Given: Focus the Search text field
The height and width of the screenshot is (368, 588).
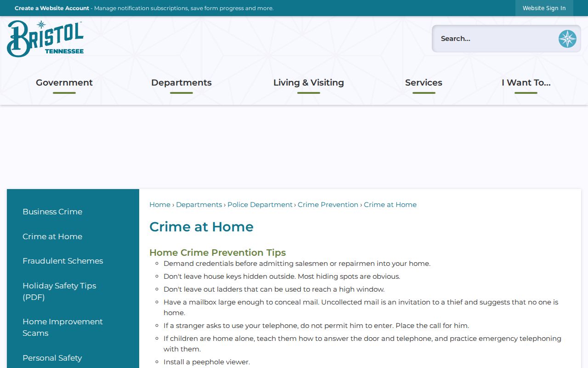Looking at the screenshot, I should 495,39.
